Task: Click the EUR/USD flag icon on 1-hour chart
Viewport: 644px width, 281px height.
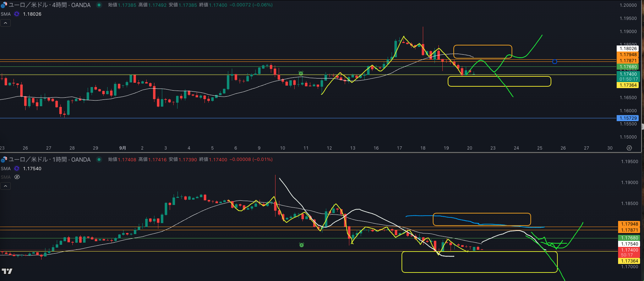Action: (4, 160)
